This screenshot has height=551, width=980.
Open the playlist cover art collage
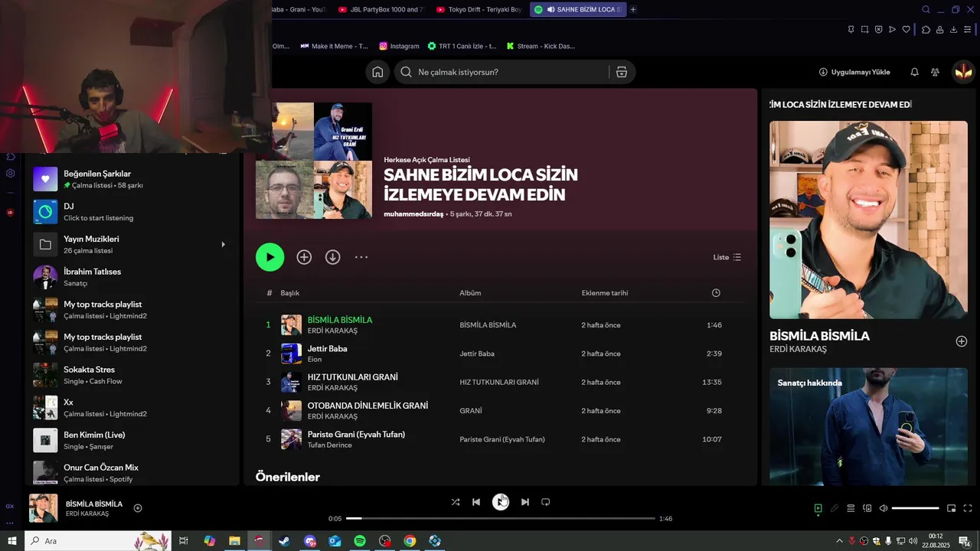tap(314, 161)
